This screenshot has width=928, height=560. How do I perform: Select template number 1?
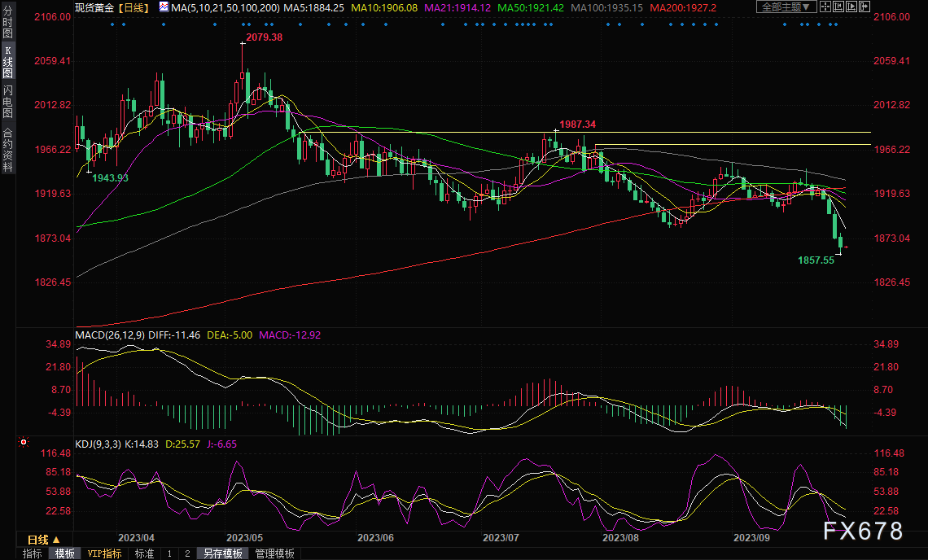point(169,553)
